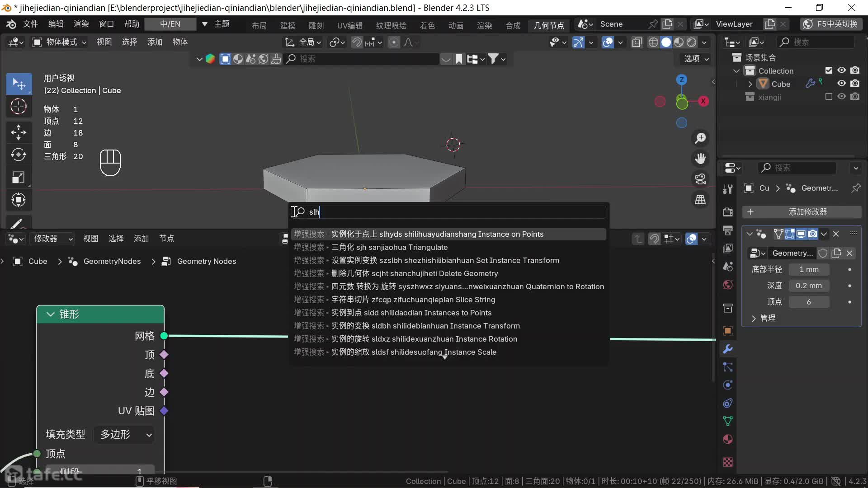Click the 3D cursor tool

(19, 107)
